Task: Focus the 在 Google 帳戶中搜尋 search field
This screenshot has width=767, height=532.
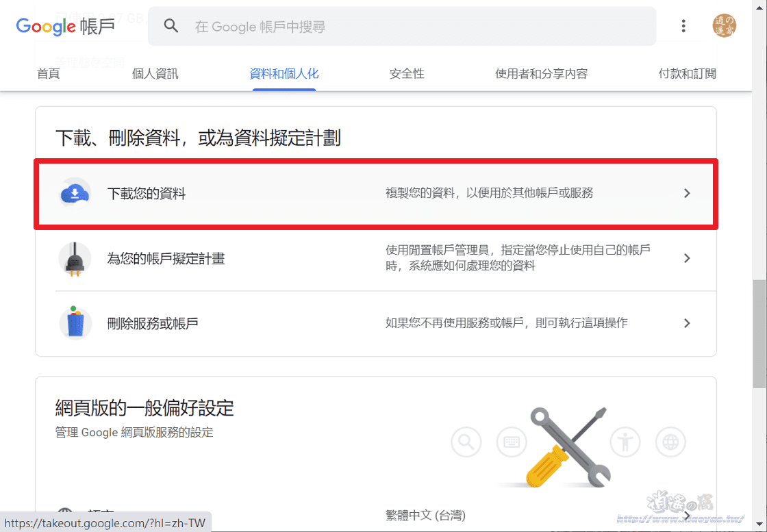Action: 402,27
